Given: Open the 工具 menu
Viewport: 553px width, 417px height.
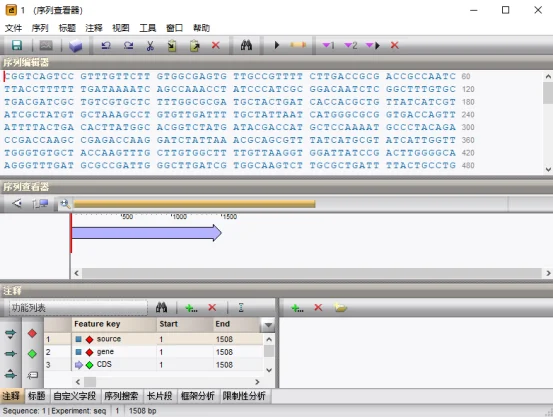Looking at the screenshot, I should (x=147, y=28).
